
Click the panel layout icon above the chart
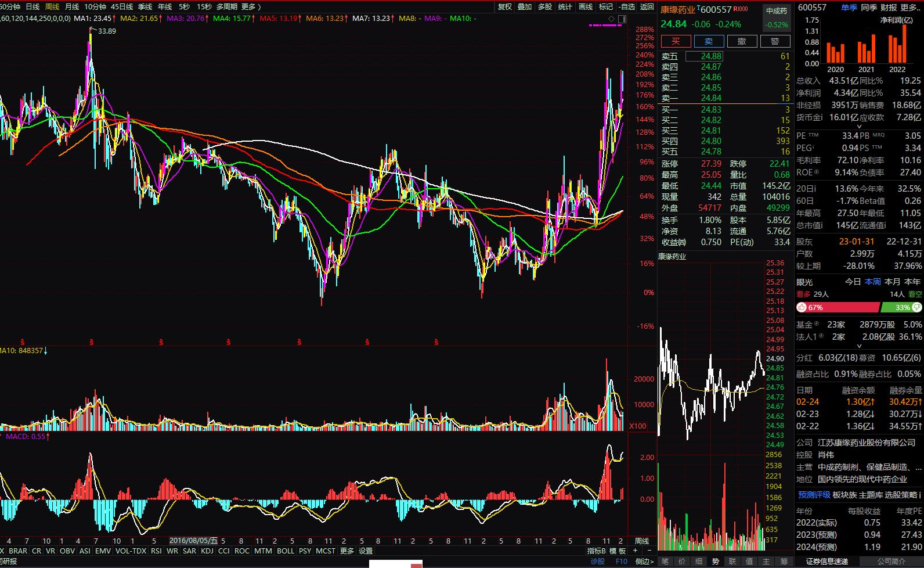pos(622,19)
